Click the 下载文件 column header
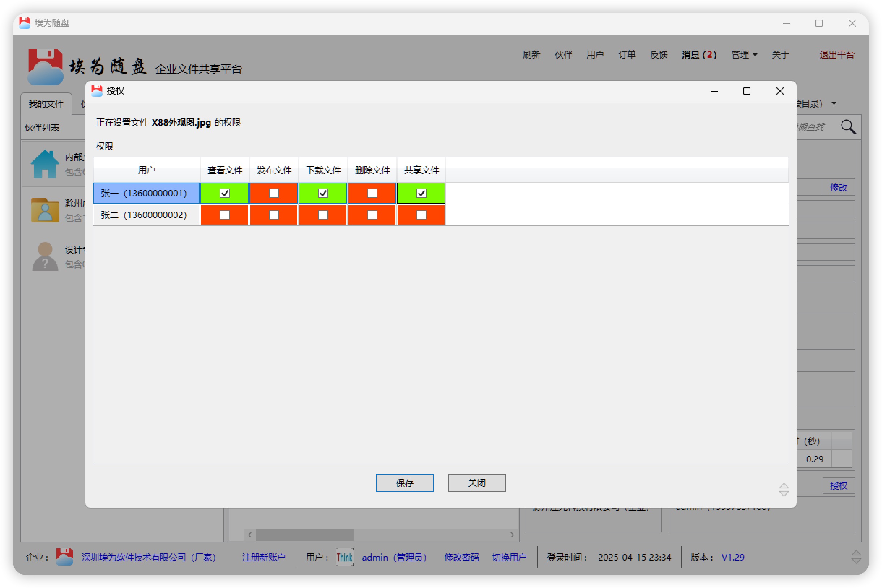 point(323,170)
